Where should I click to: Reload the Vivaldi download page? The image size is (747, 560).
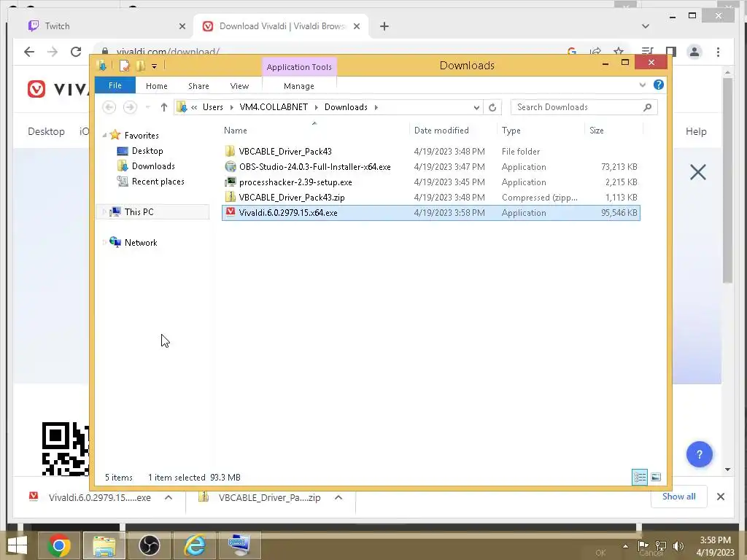point(76,52)
